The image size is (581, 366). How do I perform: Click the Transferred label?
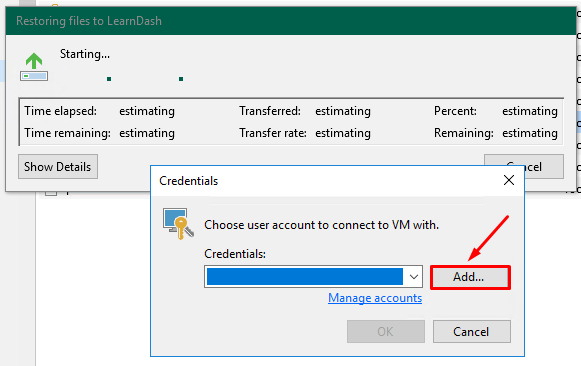point(270,111)
